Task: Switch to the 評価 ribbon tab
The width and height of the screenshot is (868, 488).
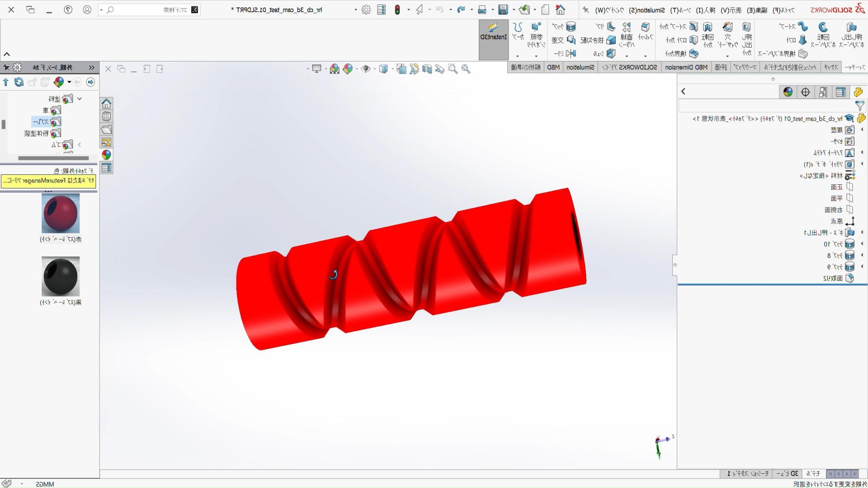Action: point(721,67)
